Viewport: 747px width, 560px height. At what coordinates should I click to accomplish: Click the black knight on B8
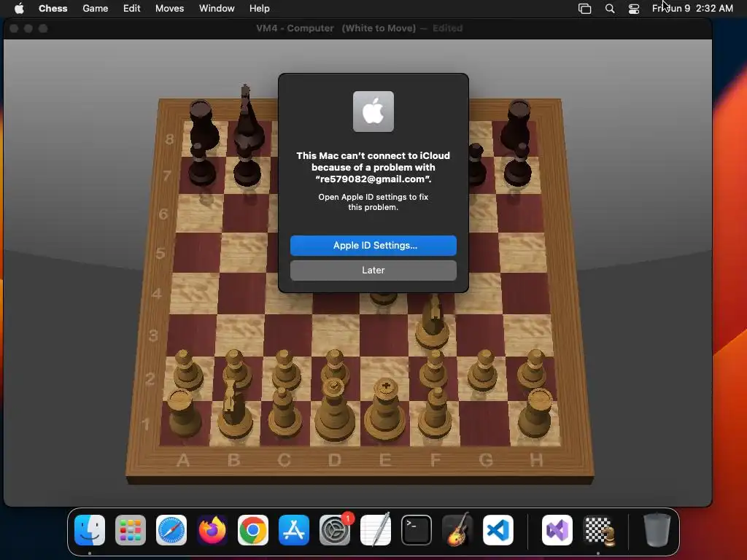pos(248,117)
